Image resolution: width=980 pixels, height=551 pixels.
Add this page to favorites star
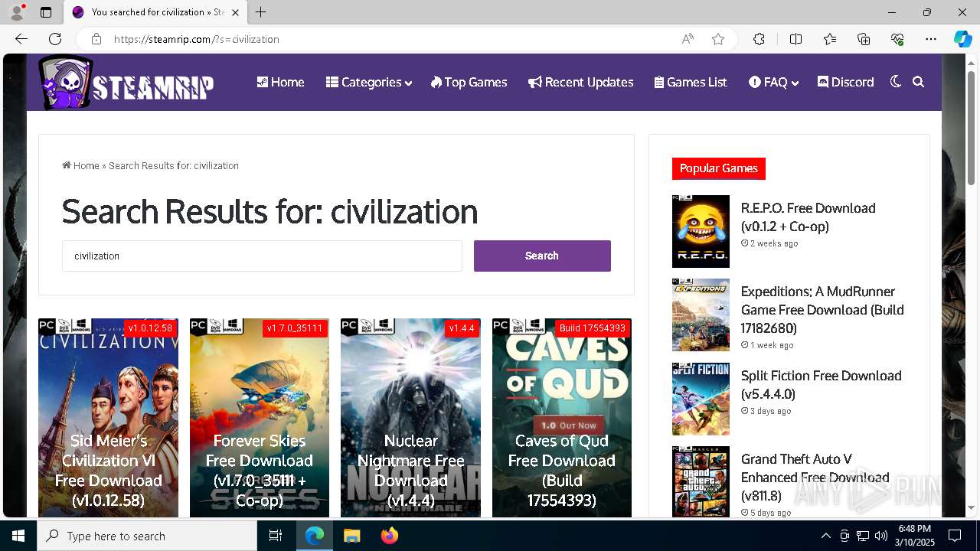click(x=718, y=39)
